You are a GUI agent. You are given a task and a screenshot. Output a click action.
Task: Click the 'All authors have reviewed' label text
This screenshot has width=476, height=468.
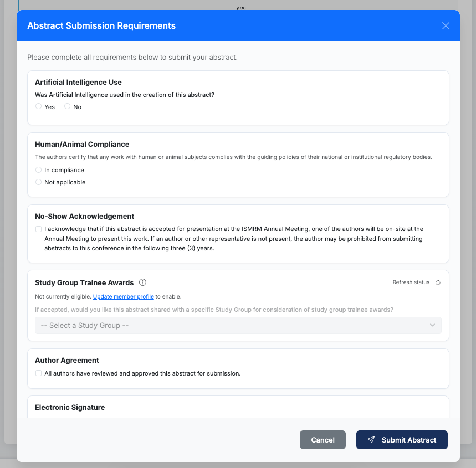142,373
